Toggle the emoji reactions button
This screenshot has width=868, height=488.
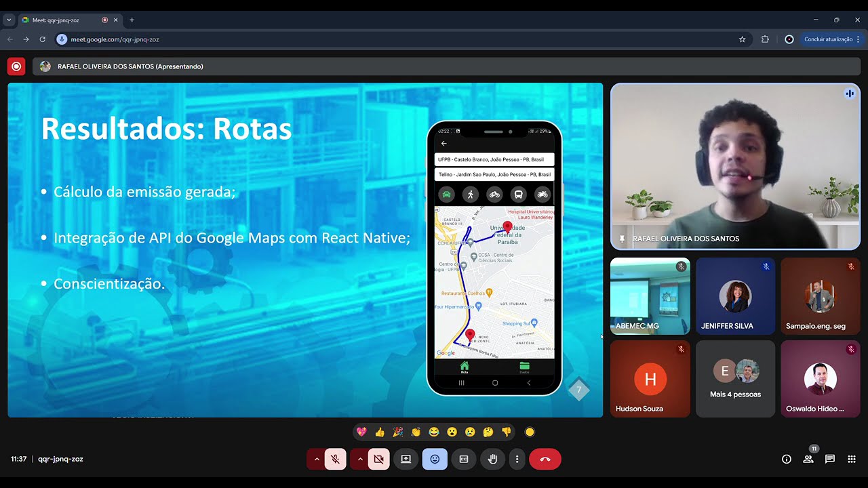435,459
